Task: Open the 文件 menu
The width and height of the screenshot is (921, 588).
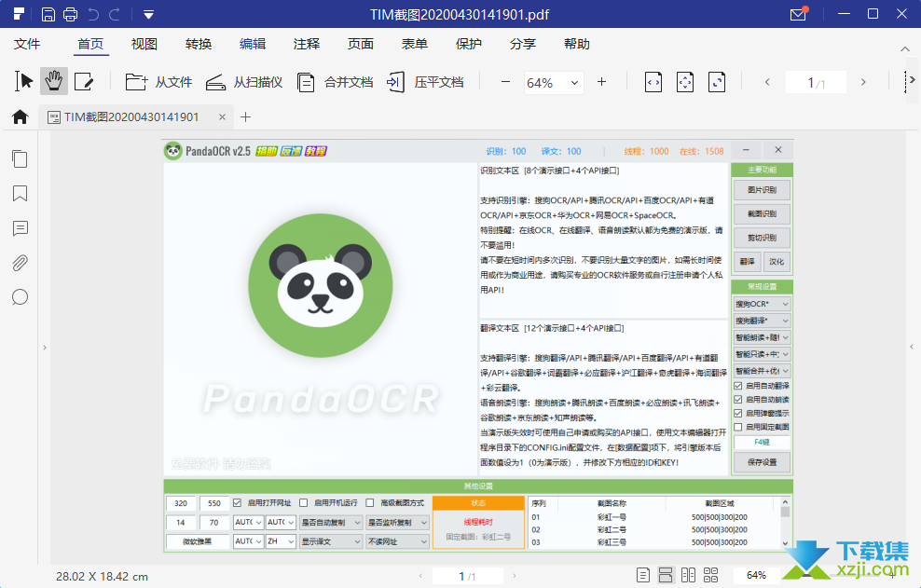Action: tap(27, 44)
